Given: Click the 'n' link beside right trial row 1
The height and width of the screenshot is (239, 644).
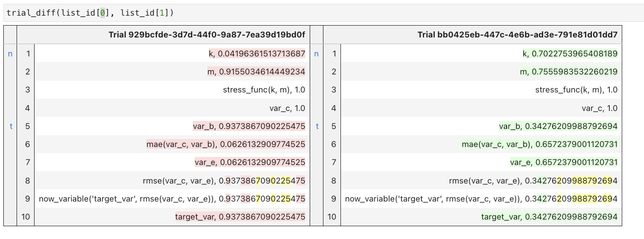Looking at the screenshot, I should [316, 54].
